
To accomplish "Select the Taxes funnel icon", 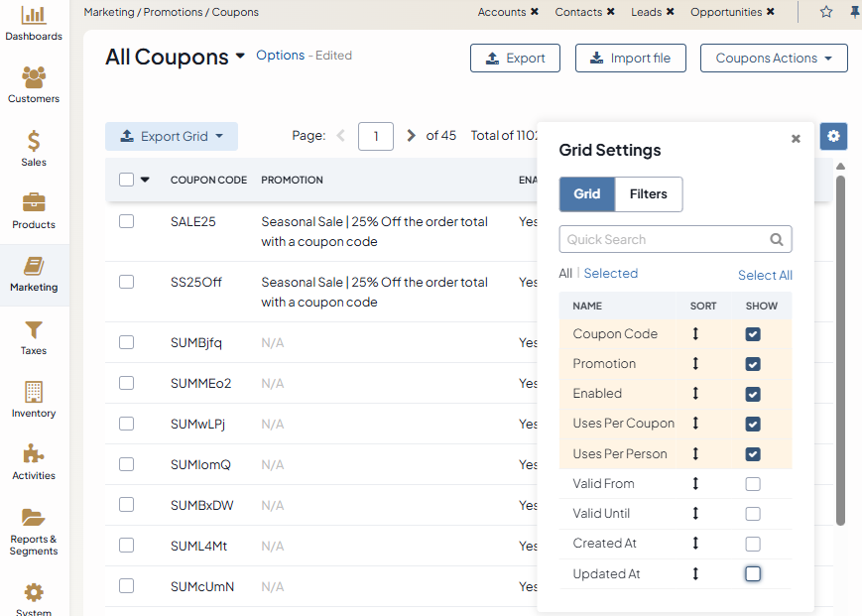I will pyautogui.click(x=34, y=330).
